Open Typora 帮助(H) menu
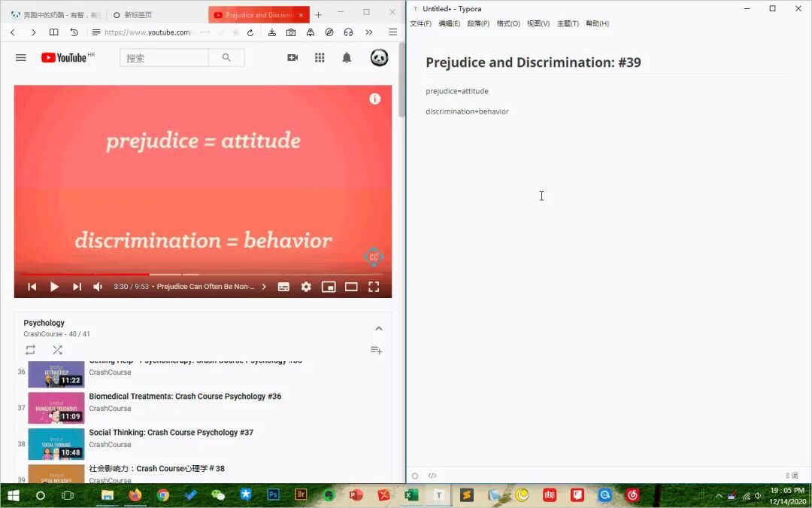 [x=597, y=23]
